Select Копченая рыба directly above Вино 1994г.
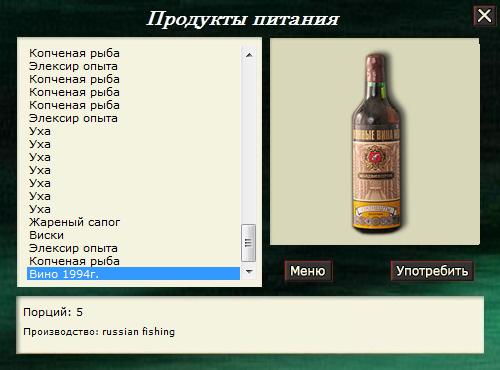Viewport: 500px width, 370px height. [133, 261]
